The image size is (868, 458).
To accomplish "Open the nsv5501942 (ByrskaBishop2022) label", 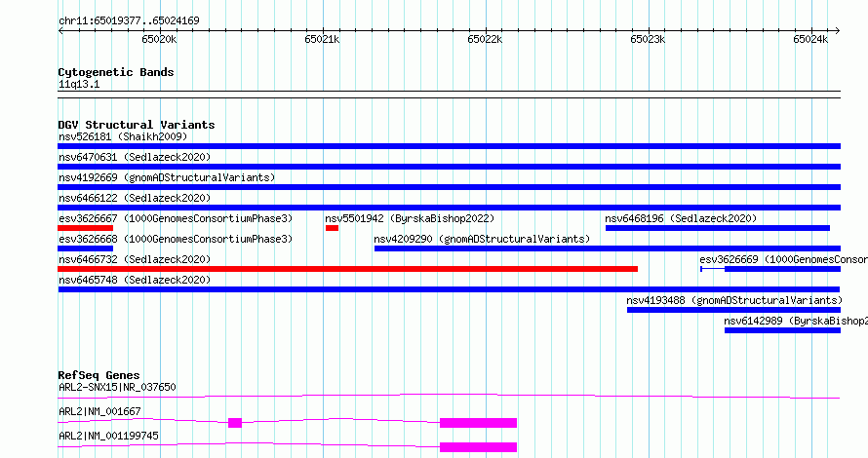I will pyautogui.click(x=410, y=218).
